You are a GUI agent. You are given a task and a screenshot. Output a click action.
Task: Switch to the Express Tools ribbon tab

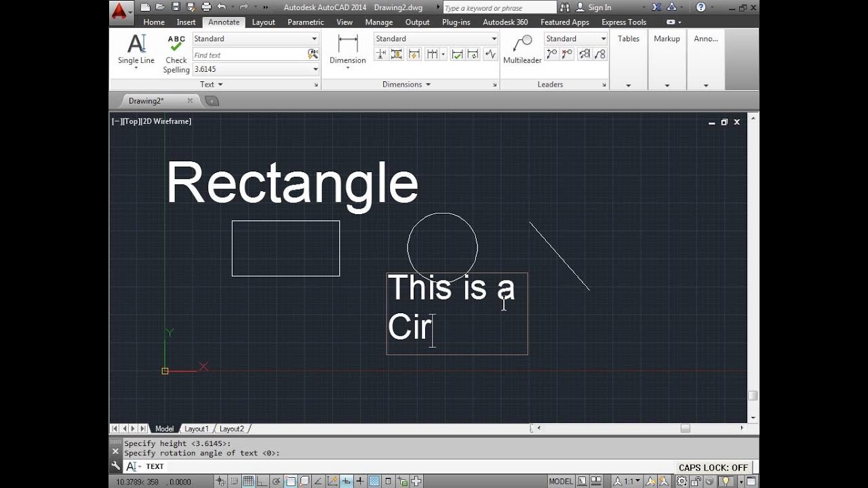pyautogui.click(x=624, y=22)
